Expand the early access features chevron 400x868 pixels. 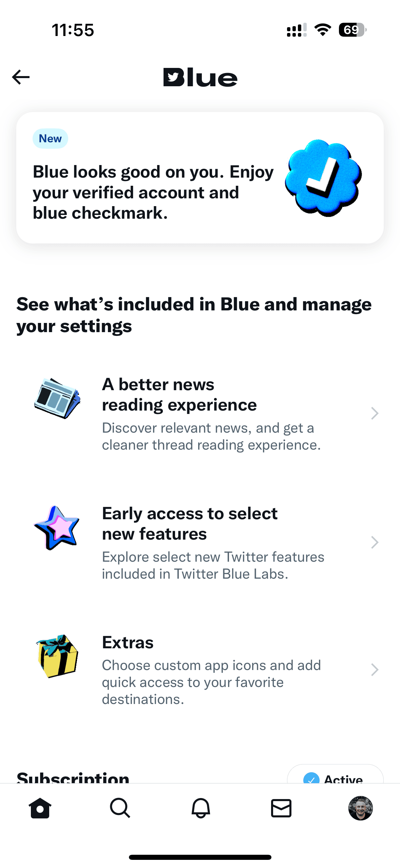click(375, 542)
